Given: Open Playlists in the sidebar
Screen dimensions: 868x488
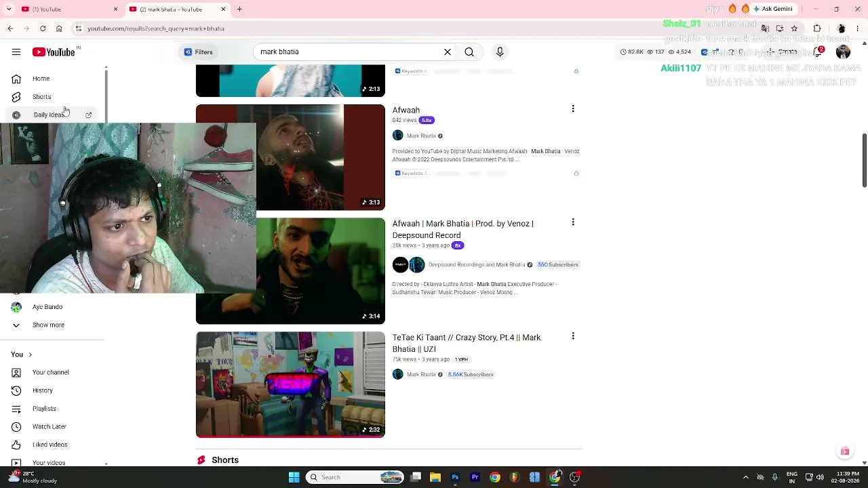Looking at the screenshot, I should point(53,409).
